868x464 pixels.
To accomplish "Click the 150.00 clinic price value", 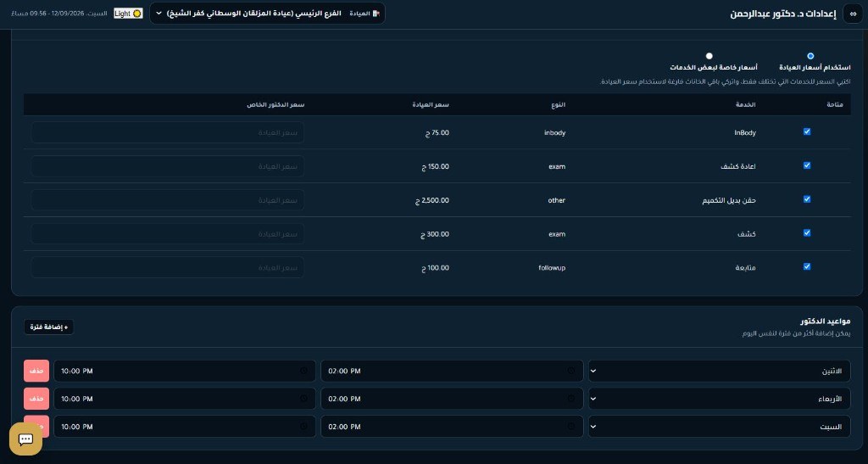I will click(x=436, y=166).
